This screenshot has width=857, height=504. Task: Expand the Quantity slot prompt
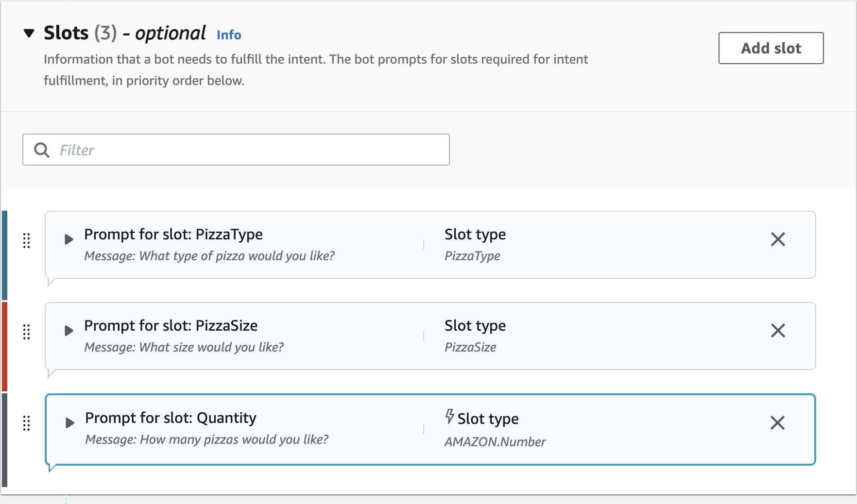70,423
